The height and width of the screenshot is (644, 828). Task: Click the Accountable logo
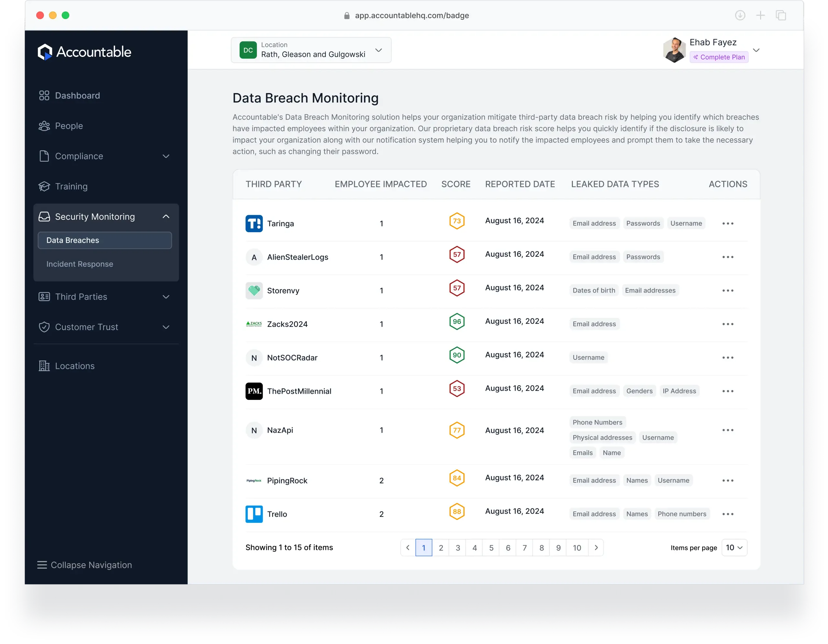pos(84,51)
